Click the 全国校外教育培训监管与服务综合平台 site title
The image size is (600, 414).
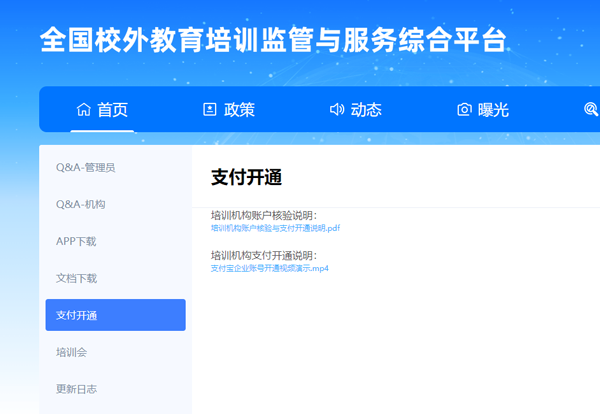[273, 40]
